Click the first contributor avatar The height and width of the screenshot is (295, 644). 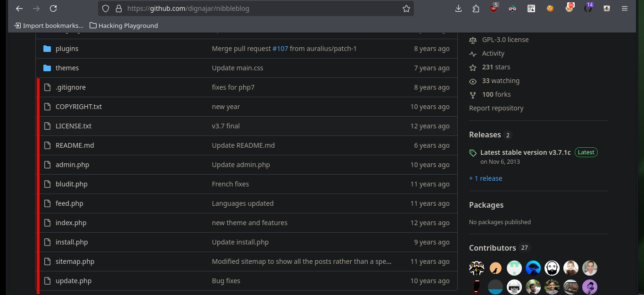click(x=477, y=268)
